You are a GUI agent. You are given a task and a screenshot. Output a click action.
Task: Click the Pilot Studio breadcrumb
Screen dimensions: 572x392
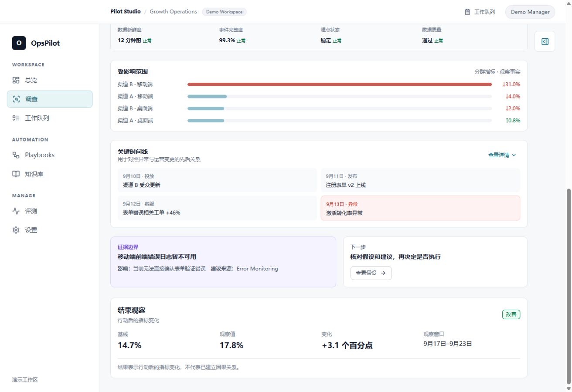click(x=126, y=12)
